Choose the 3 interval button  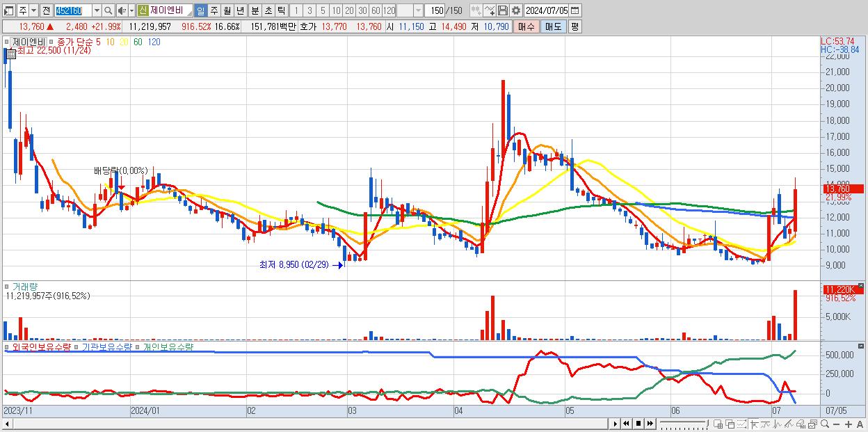[x=310, y=10]
